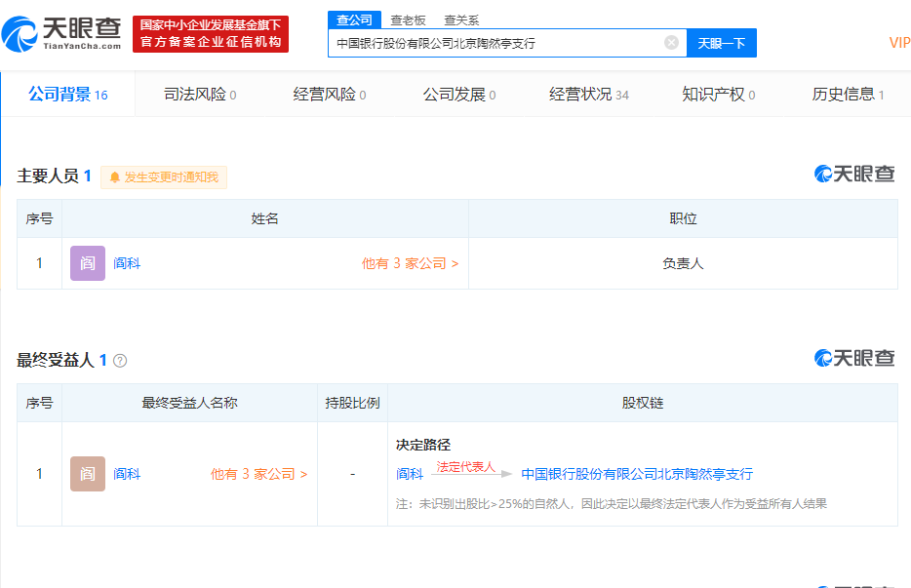Screen dimensions: 911x588
Task: Click the brown 阎 avatar in 最终受益人 table
Action: pos(88,474)
